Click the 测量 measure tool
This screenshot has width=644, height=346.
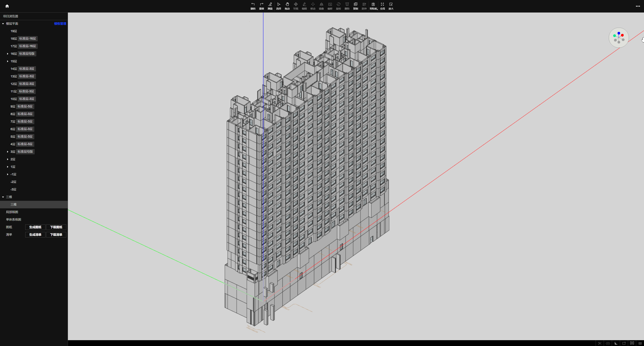270,6
